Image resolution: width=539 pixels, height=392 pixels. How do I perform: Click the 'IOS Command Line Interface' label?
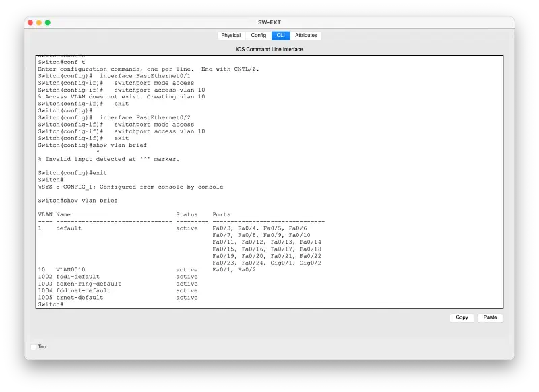point(269,49)
